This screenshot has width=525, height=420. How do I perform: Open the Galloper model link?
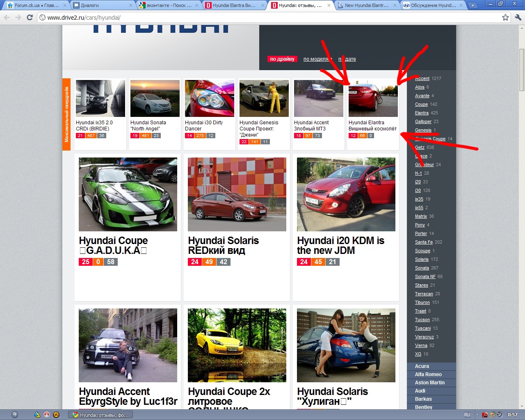(x=423, y=121)
